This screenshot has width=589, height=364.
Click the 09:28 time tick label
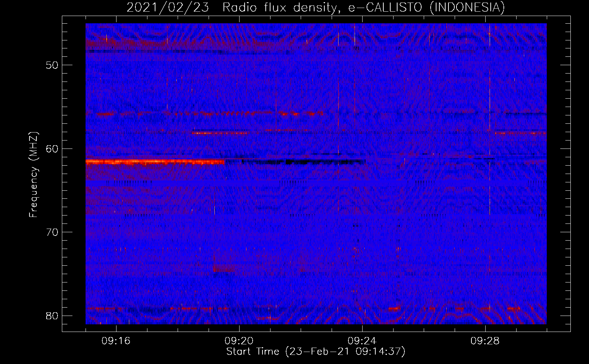pyautogui.click(x=485, y=341)
